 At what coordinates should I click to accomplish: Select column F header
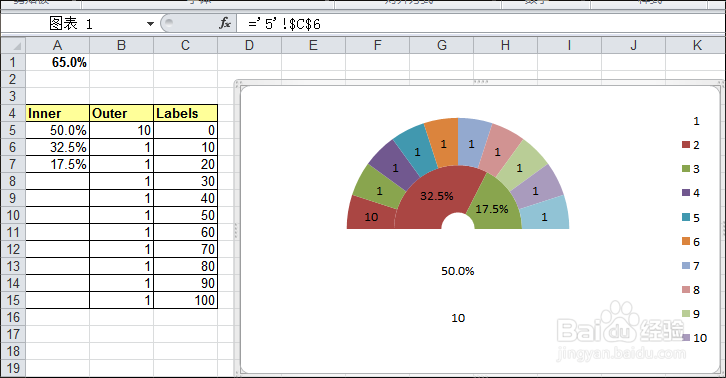coord(377,45)
